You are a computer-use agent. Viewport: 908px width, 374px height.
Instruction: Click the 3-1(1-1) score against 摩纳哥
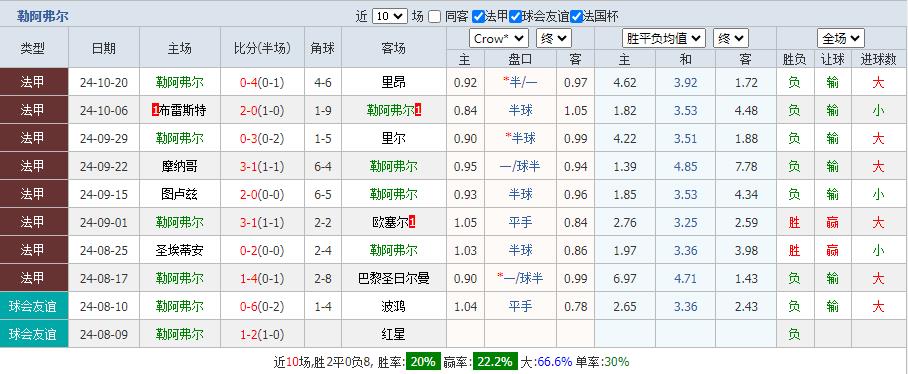pos(262,166)
